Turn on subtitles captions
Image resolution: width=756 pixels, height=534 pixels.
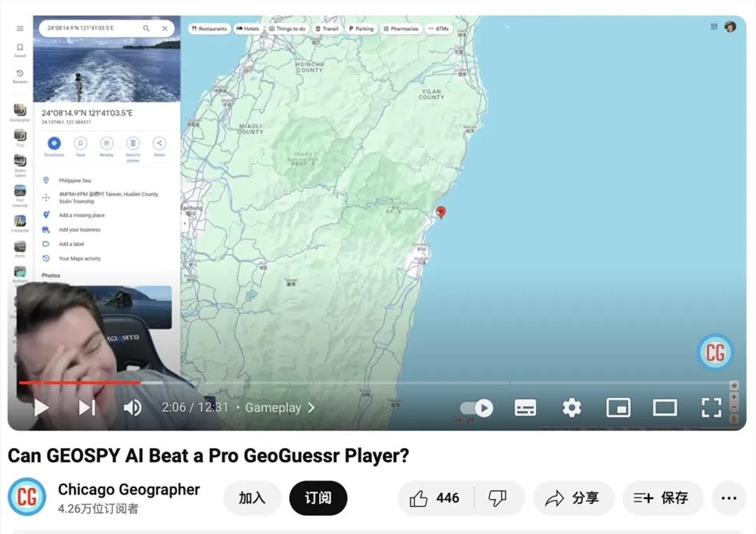click(525, 408)
